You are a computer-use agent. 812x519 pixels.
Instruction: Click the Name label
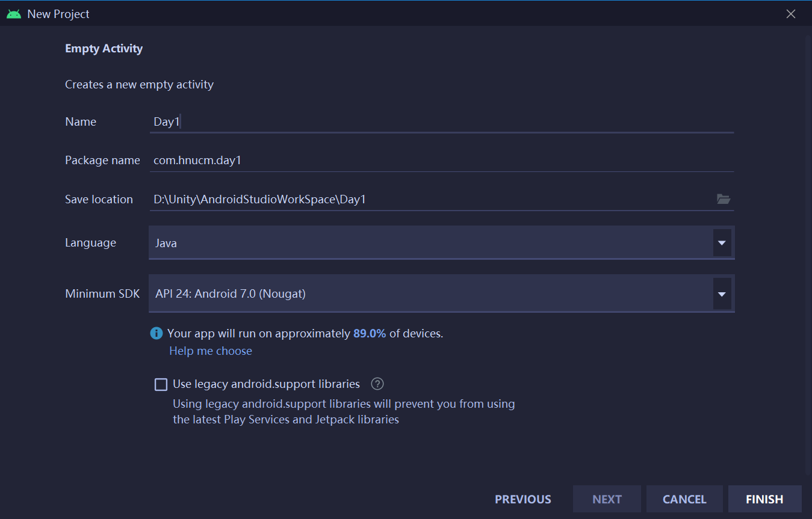81,121
